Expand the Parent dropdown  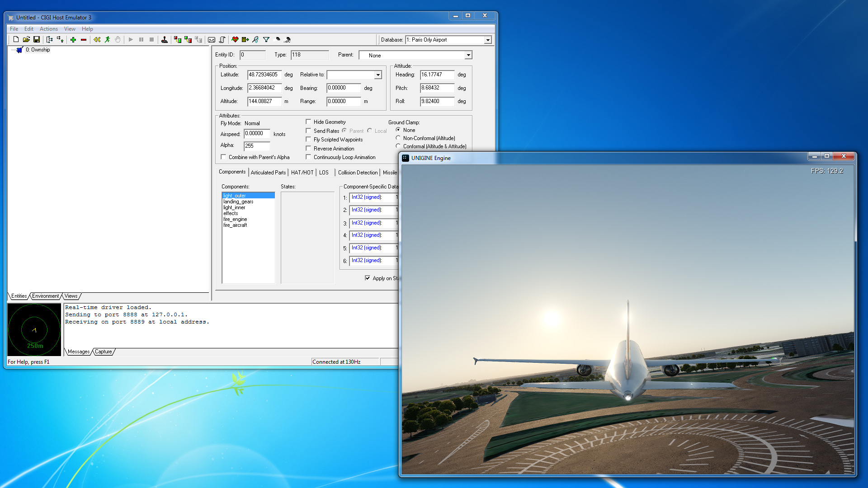[468, 55]
